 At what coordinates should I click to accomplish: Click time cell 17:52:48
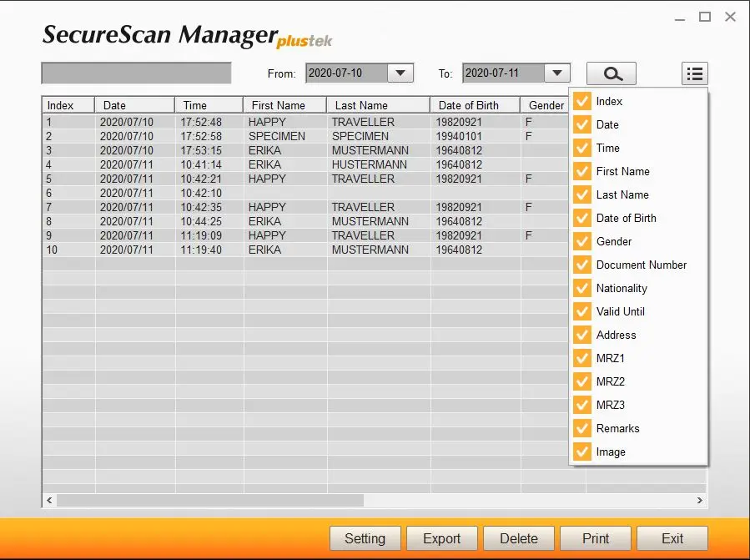(209, 122)
